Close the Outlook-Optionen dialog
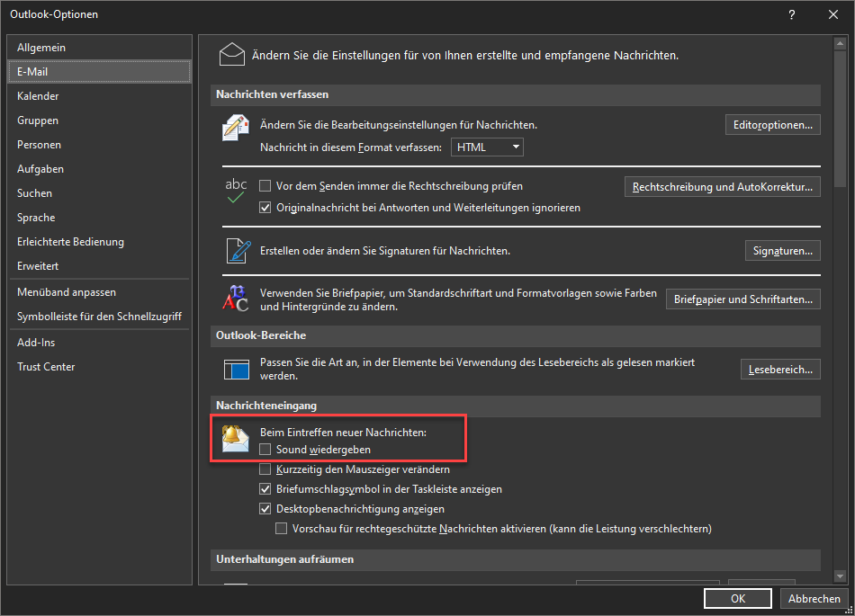This screenshot has width=855, height=616. click(x=833, y=14)
